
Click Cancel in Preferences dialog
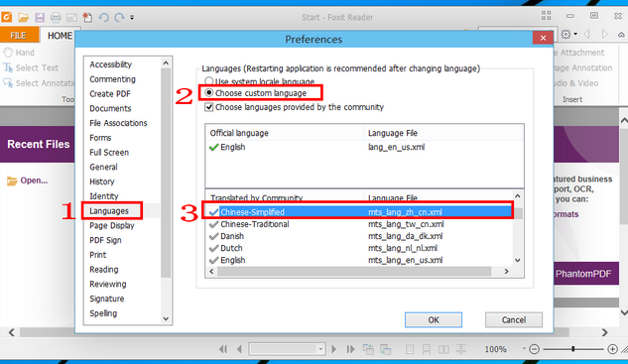(514, 320)
